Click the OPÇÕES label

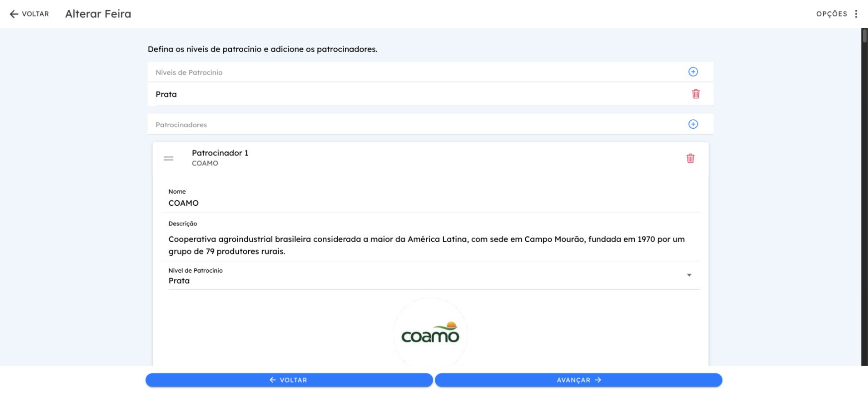click(832, 14)
